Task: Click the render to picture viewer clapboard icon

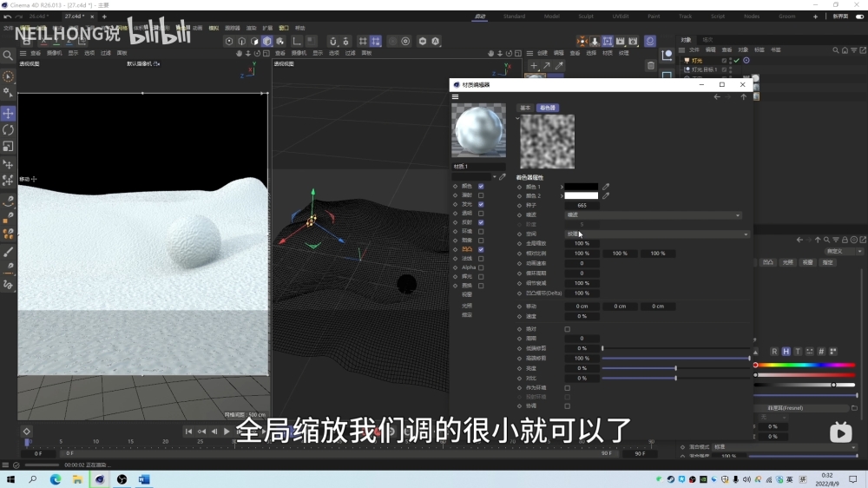Action: (621, 41)
